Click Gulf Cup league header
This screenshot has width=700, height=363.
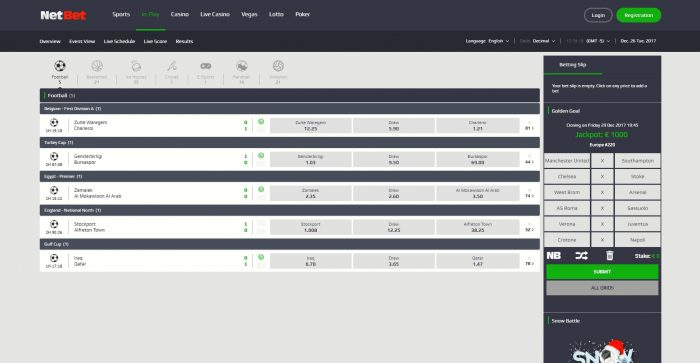coord(290,244)
